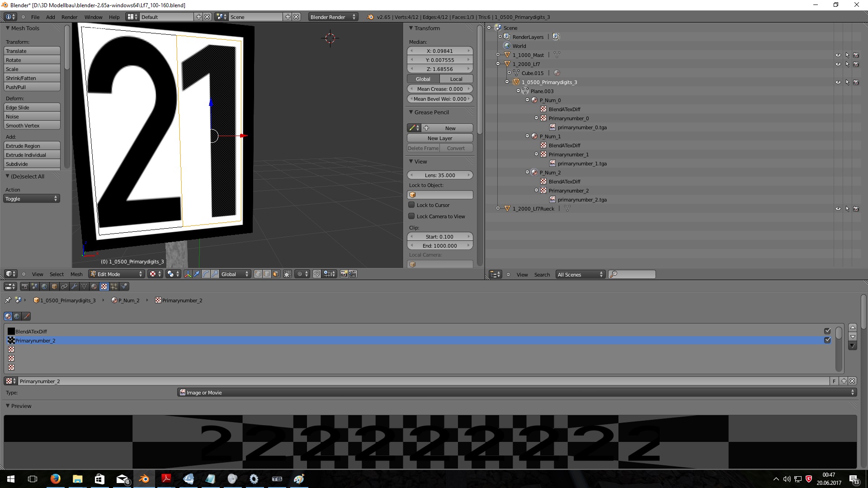Screen dimensions: 868x488
Task: Click the OpenGL render image icon
Action: point(344,274)
